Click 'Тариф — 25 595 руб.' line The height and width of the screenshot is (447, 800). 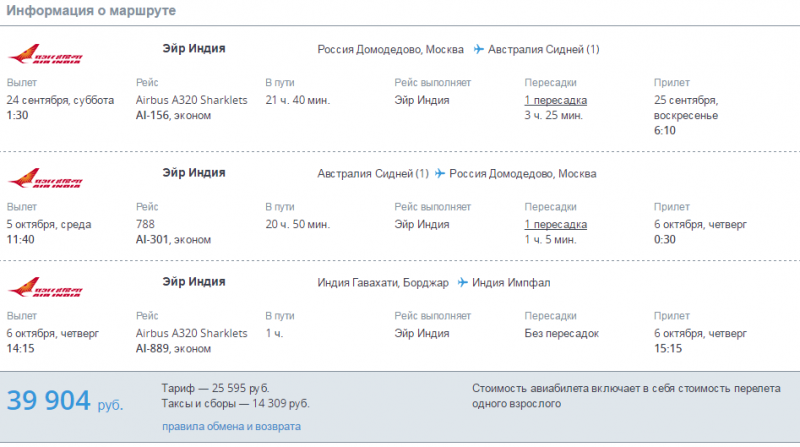click(x=215, y=388)
